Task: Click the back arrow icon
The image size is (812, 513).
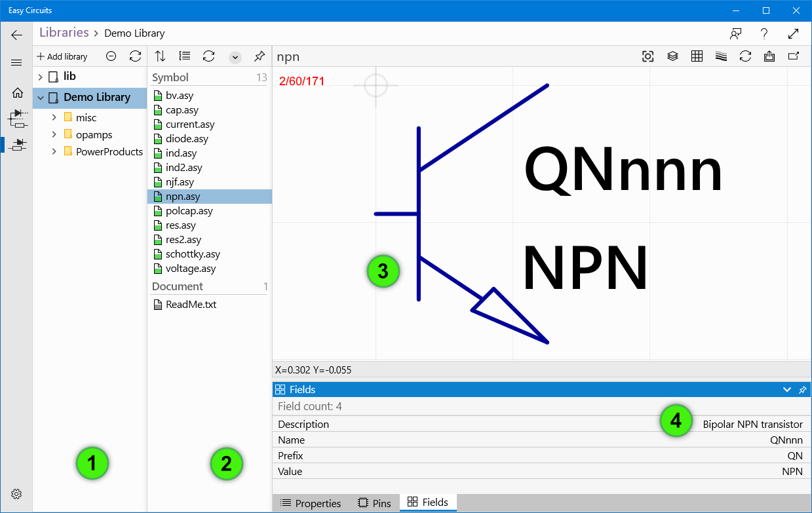Action: (17, 35)
